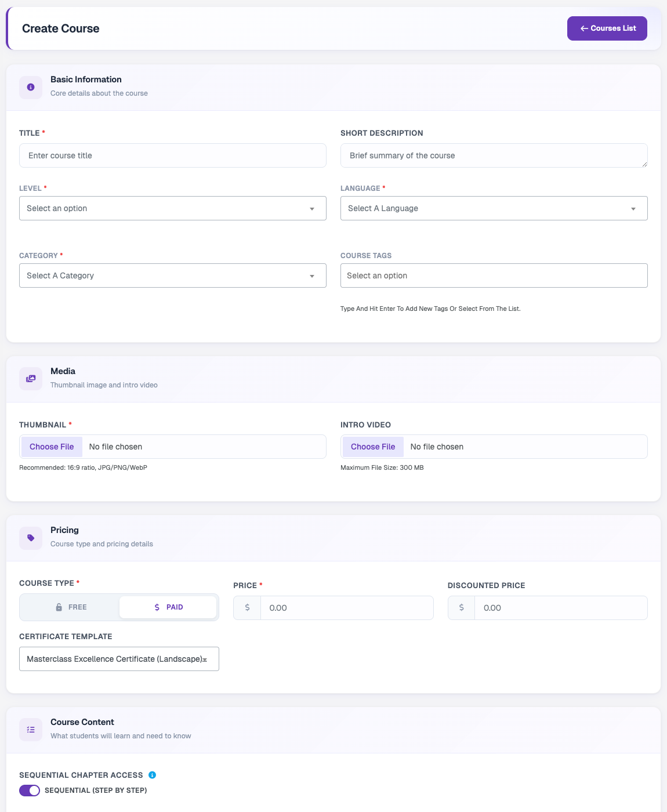Viewport: 667px width, 812px height.
Task: Click the Price amount field
Action: (x=347, y=608)
